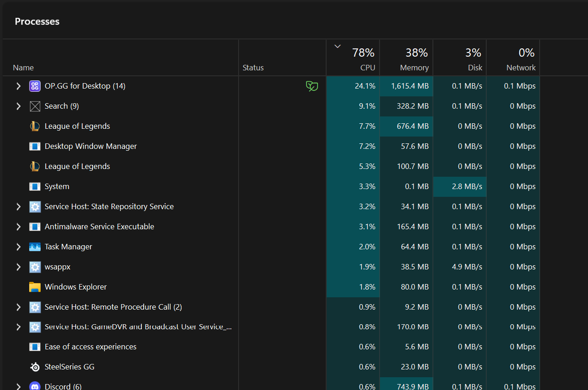Expand the Task Manager process group

point(18,247)
